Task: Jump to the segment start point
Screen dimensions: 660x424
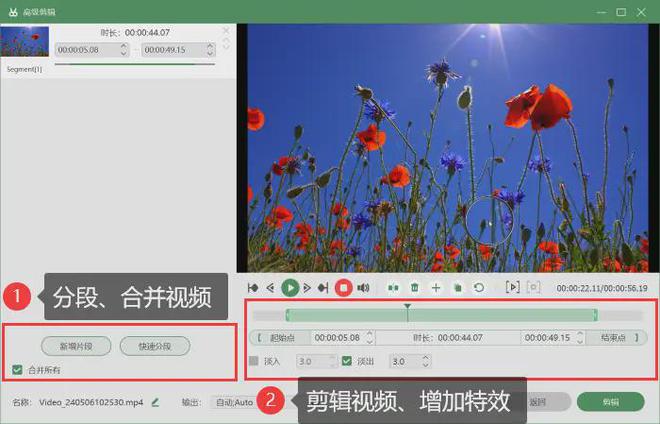Action: coord(253,288)
